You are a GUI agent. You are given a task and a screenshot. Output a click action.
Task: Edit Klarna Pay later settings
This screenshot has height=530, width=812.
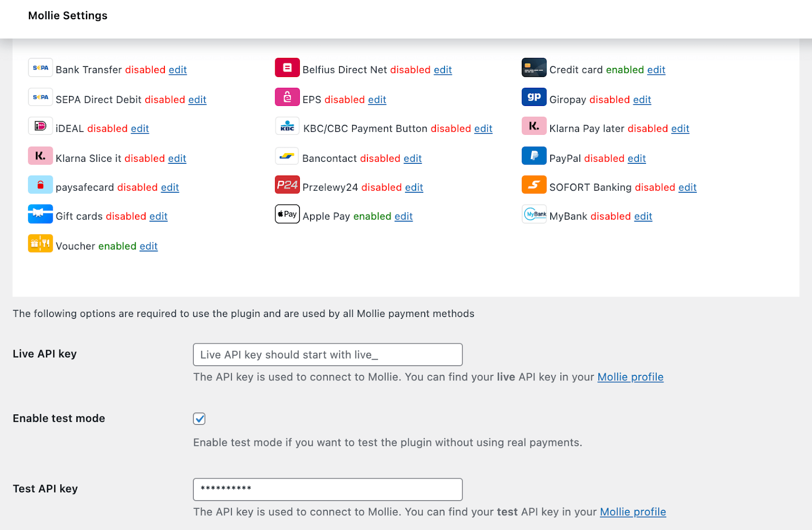click(x=680, y=129)
